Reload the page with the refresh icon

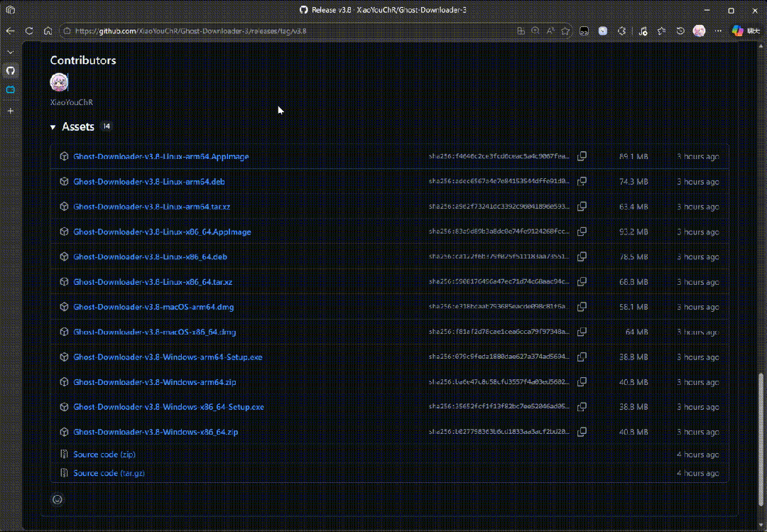(x=29, y=31)
